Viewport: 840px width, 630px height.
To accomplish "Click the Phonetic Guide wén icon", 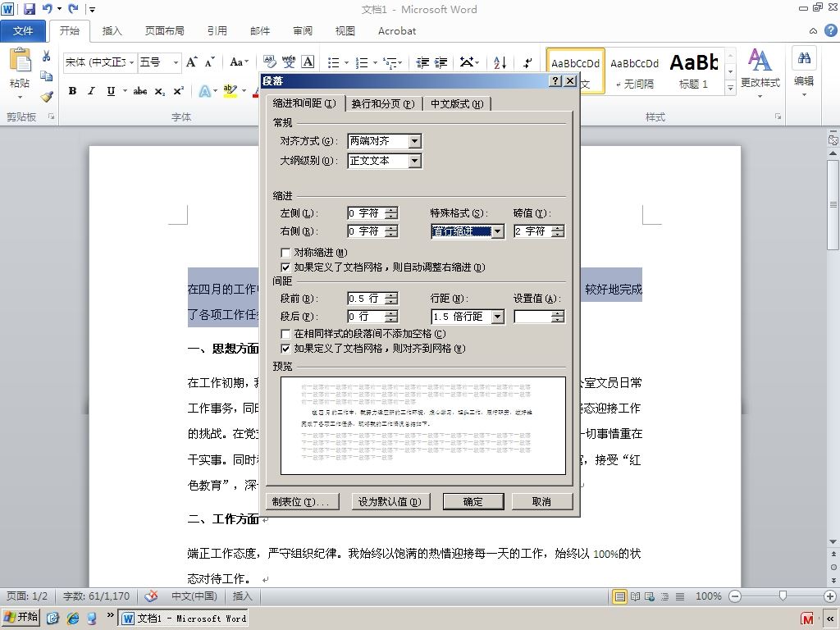I will coord(289,62).
